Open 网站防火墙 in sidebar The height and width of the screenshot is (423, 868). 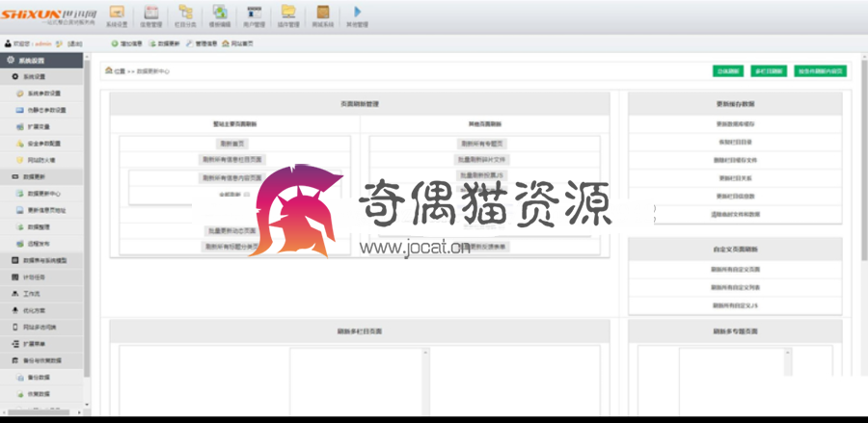[41, 160]
